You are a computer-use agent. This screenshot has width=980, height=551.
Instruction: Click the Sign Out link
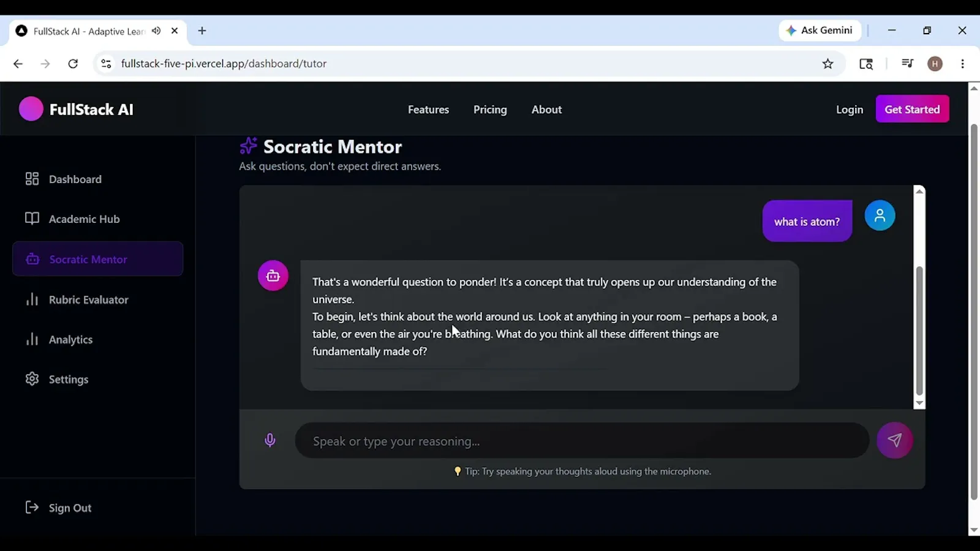(x=58, y=508)
